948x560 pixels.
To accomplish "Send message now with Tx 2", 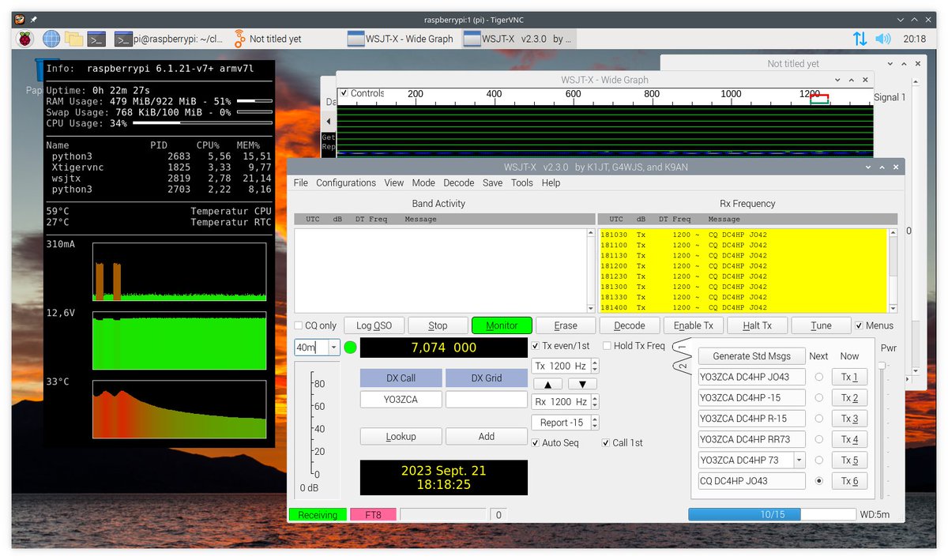I will [849, 398].
